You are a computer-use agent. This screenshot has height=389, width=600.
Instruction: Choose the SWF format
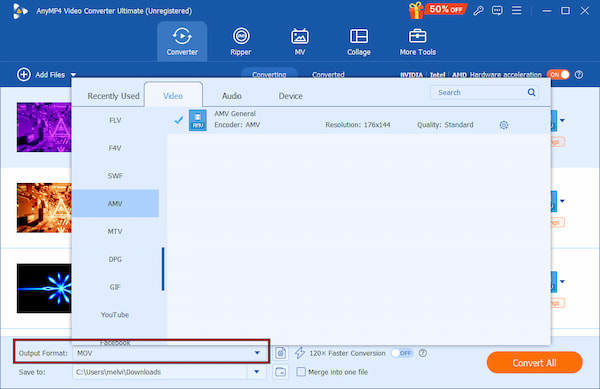pos(115,176)
